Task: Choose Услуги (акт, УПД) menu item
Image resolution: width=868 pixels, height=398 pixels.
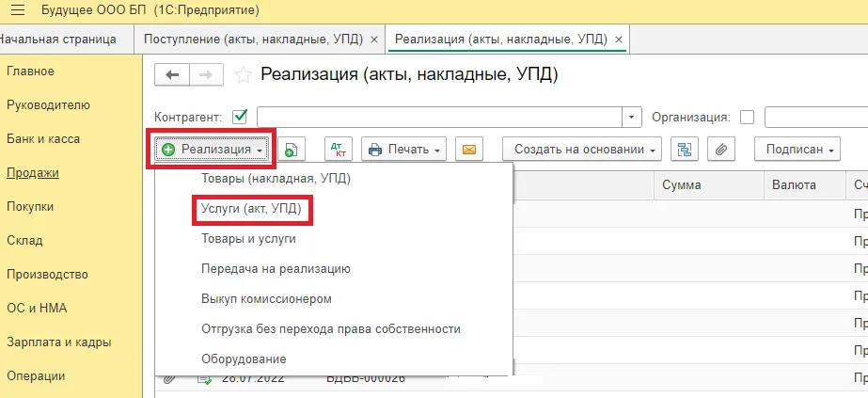Action: (x=251, y=209)
